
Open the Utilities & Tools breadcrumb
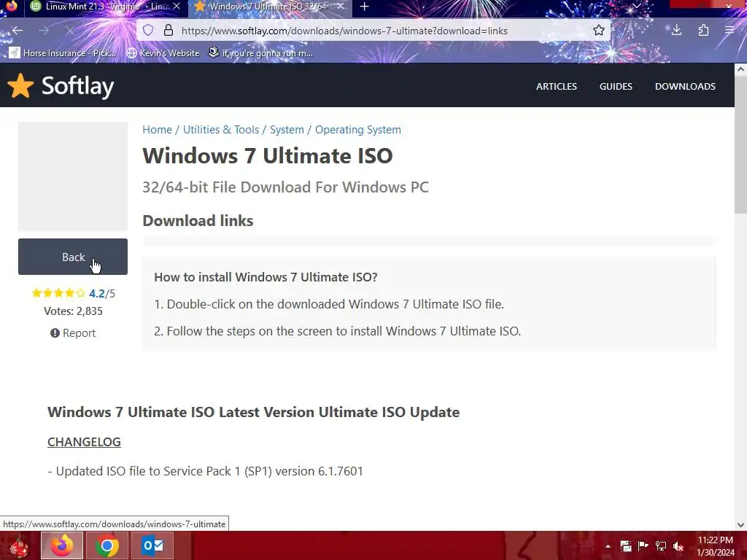(x=221, y=130)
